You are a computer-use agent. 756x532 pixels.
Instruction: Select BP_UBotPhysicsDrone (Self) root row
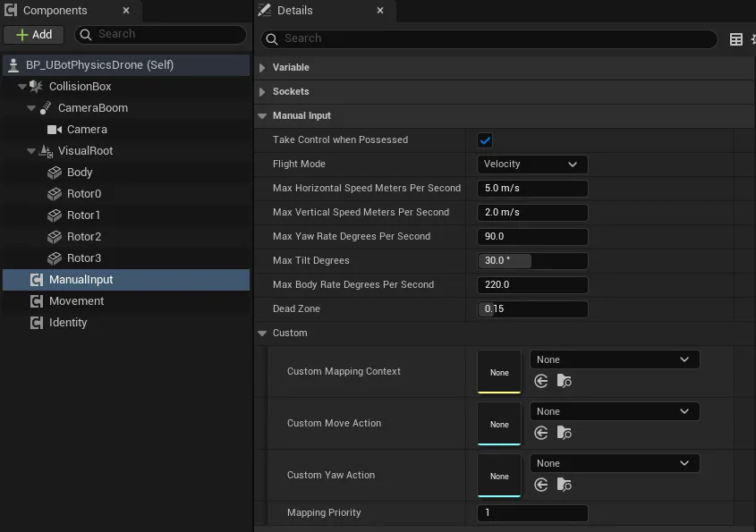(126, 65)
